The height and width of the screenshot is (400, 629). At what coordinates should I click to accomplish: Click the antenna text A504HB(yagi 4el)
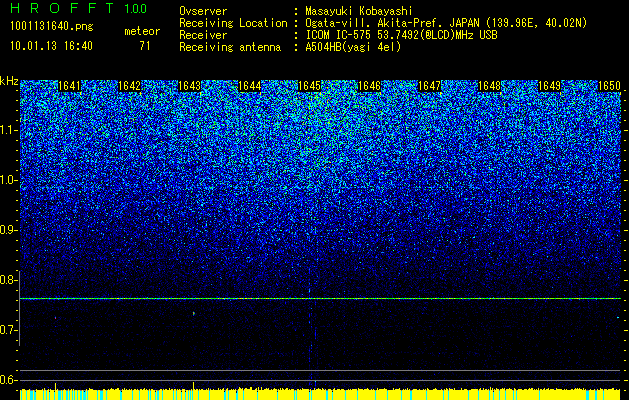click(353, 47)
